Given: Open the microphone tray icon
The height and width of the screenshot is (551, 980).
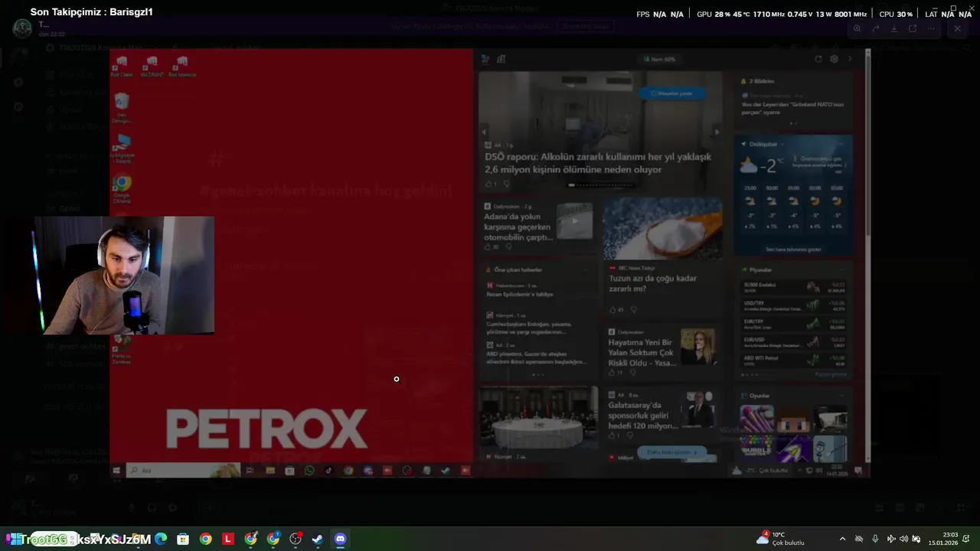Looking at the screenshot, I should tap(875, 539).
